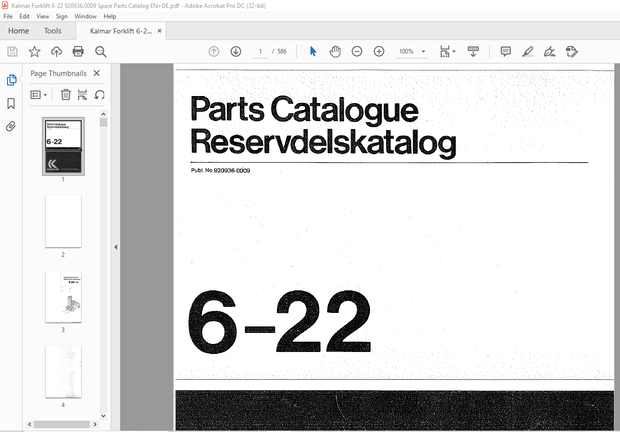The image size is (620, 432).
Task: Select page 4 thumbnail
Action: [63, 372]
